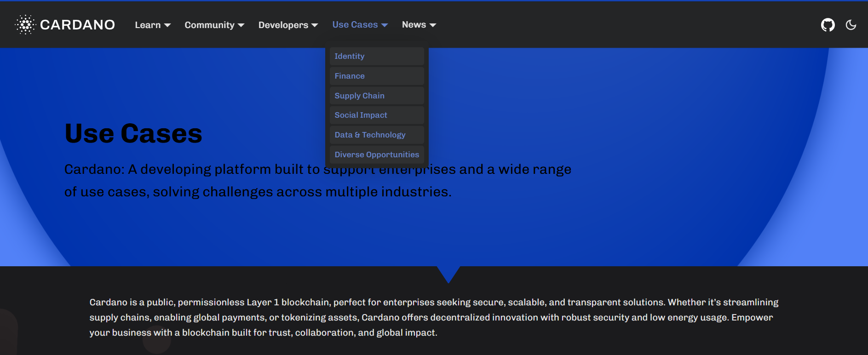Expand the Learn dropdown menu
Image resolution: width=868 pixels, height=355 pixels.
pyautogui.click(x=148, y=25)
